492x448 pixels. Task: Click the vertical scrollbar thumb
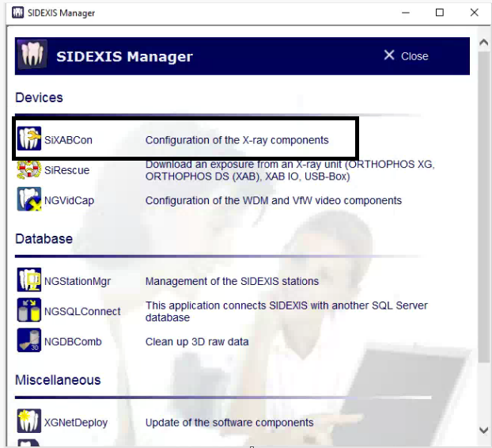(x=483, y=207)
